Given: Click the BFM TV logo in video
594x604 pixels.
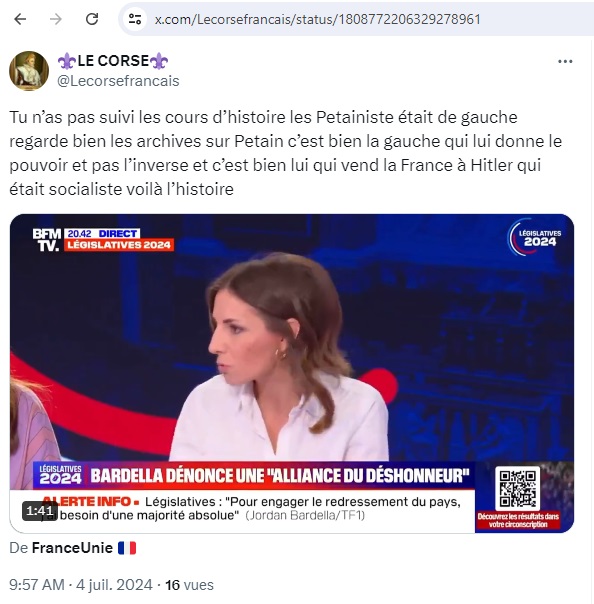Looking at the screenshot, I should point(47,240).
